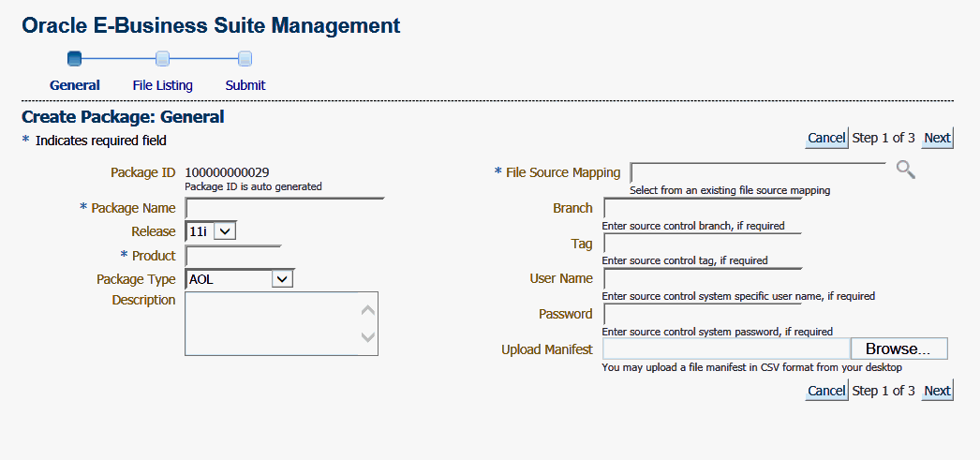Screen dimensions: 980x460
Task: Click the Description box down scroll arrow
Action: [x=368, y=337]
